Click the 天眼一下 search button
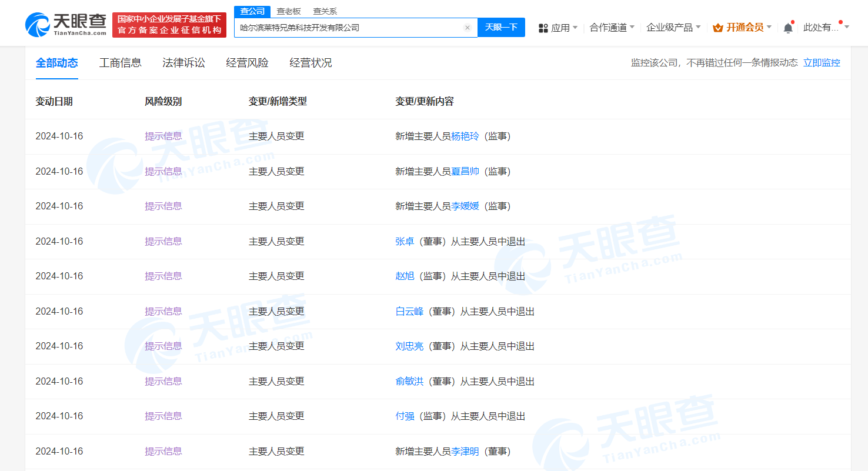868x471 pixels. (501, 27)
